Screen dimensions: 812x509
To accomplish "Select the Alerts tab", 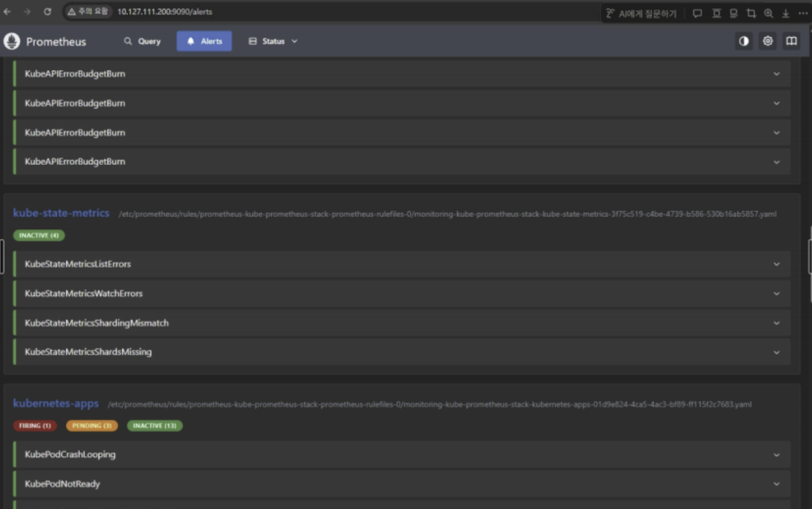I will click(x=204, y=41).
